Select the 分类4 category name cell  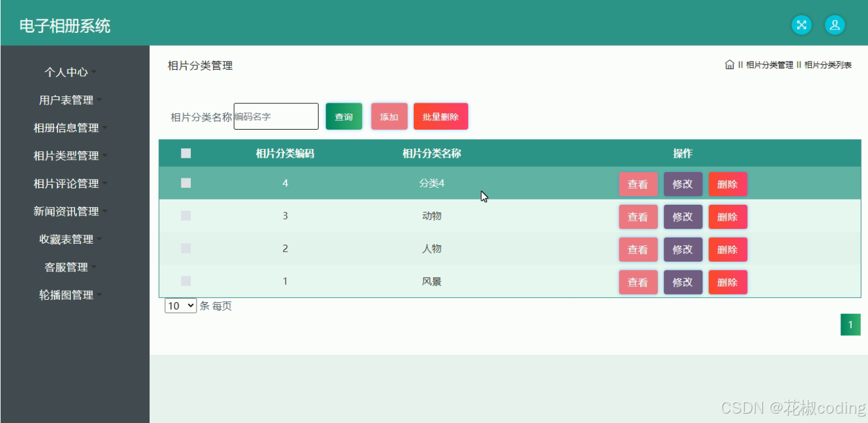coord(432,183)
